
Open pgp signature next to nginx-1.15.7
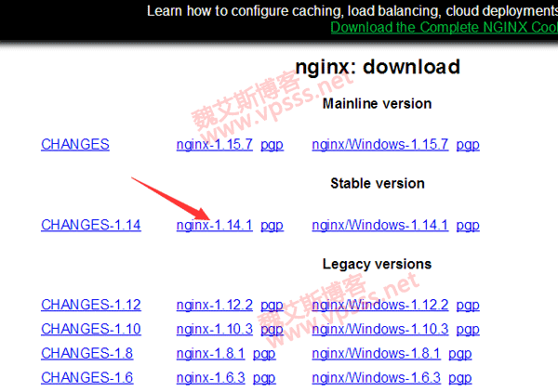coord(272,145)
